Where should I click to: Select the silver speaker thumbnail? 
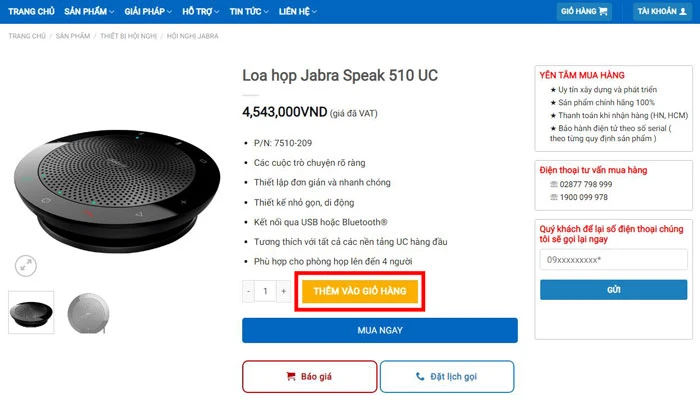[x=88, y=312]
